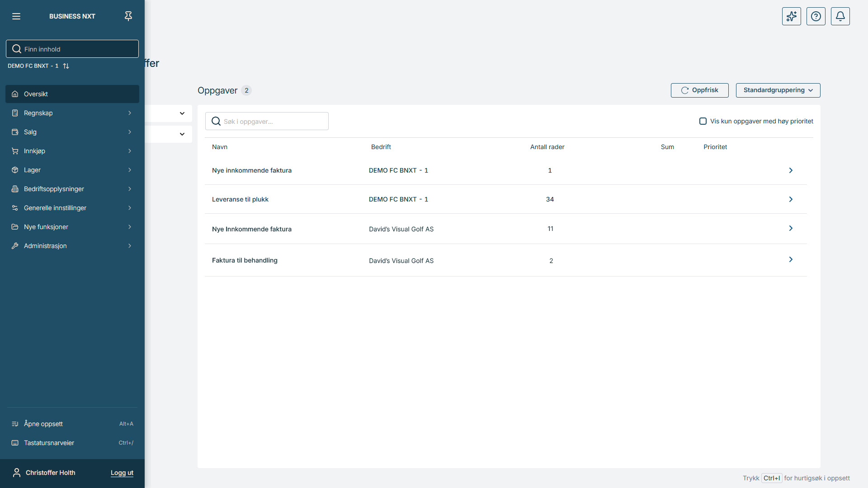
Task: Pin the sidebar with pin icon
Action: coord(128,16)
